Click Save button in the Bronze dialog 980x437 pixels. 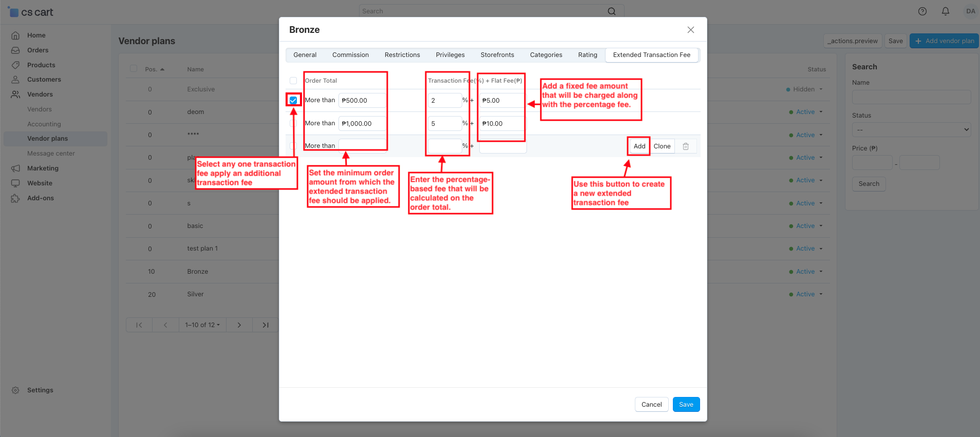pyautogui.click(x=686, y=405)
